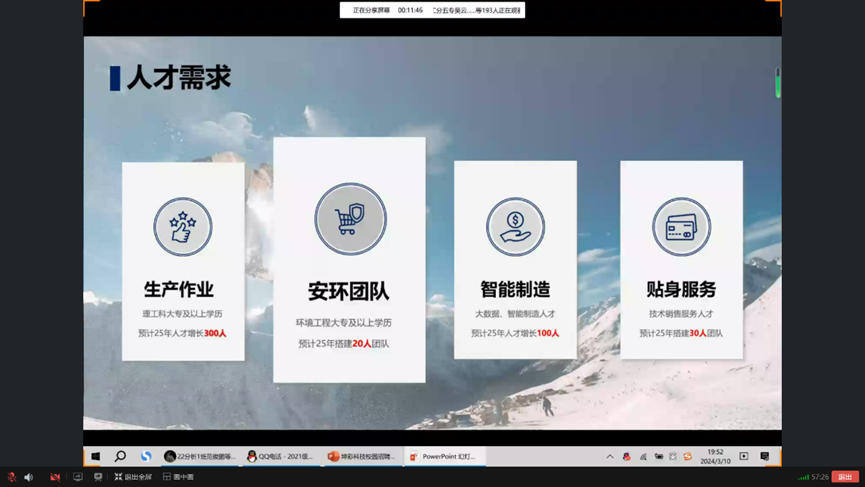Toggle the speaker volume icon
Screen dimensions: 865x487
click(x=29, y=477)
